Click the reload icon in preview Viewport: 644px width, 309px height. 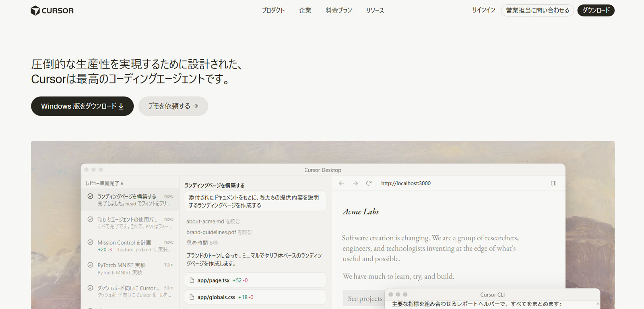pos(369,183)
